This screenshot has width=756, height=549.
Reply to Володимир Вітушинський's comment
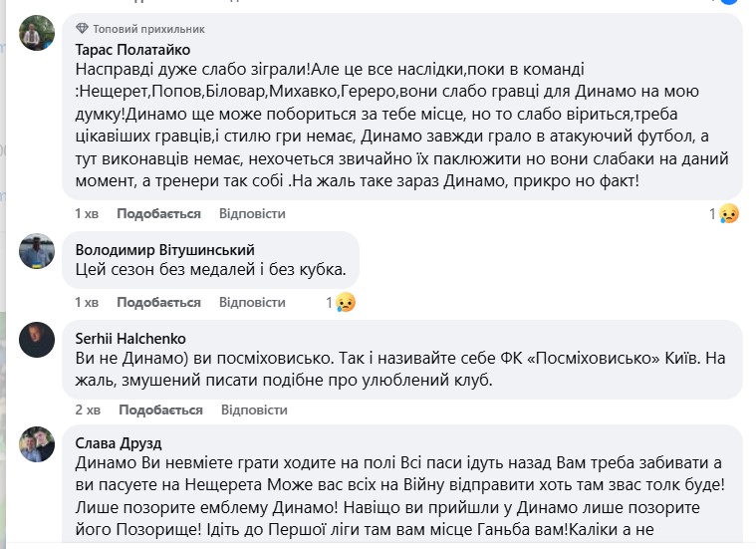coord(252,302)
